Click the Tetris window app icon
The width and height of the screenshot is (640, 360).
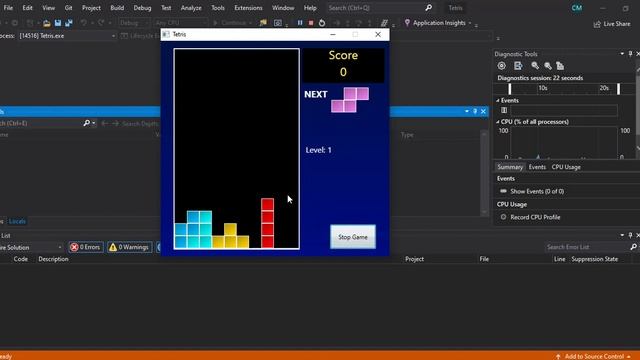coord(166,34)
